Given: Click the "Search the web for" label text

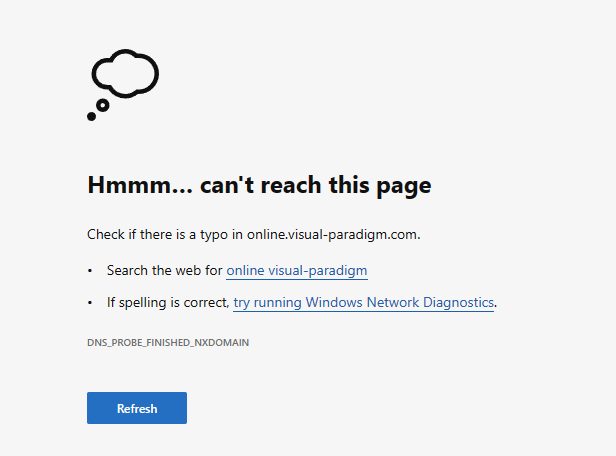Looking at the screenshot, I should coord(164,271).
